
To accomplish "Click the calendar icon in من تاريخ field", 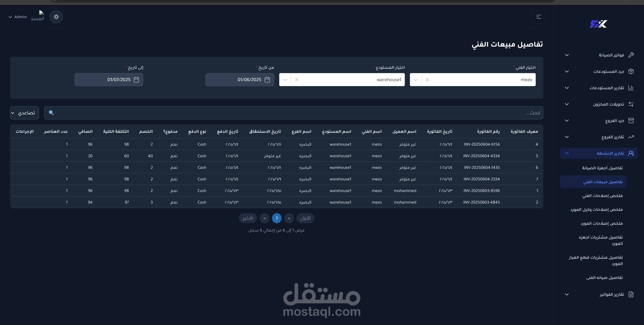I will point(267,80).
